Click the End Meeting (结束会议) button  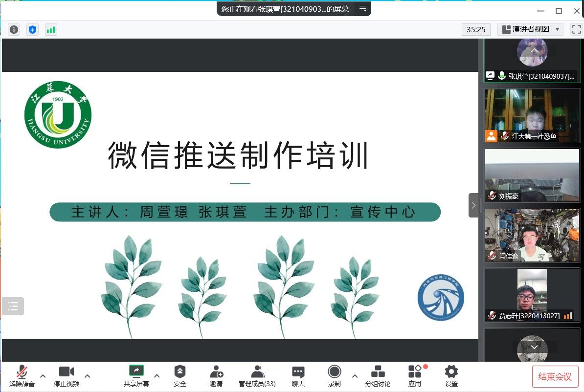tap(555, 376)
